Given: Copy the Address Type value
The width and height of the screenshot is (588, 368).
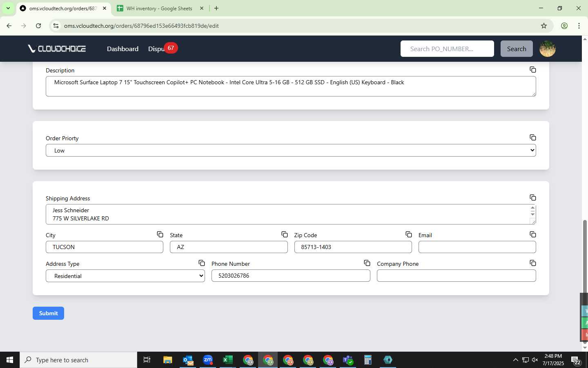Looking at the screenshot, I should coord(202,263).
